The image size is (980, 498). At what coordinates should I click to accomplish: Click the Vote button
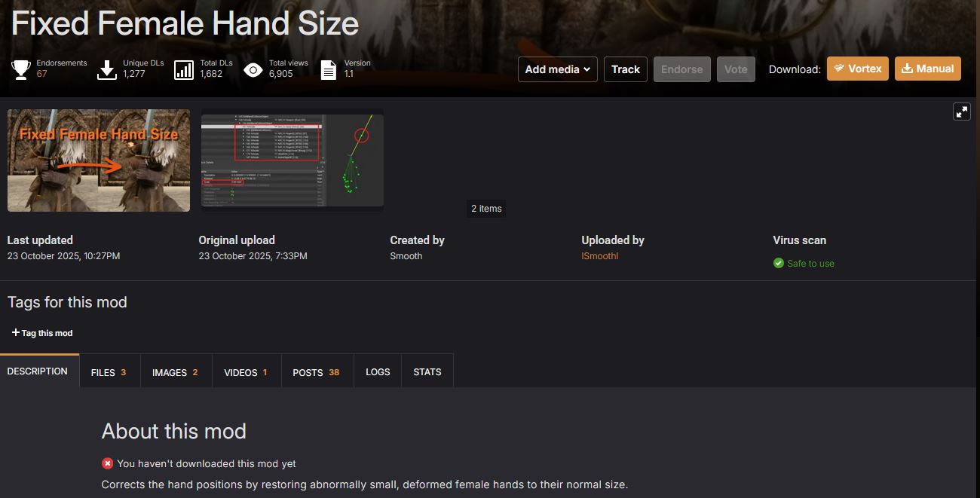(x=736, y=69)
